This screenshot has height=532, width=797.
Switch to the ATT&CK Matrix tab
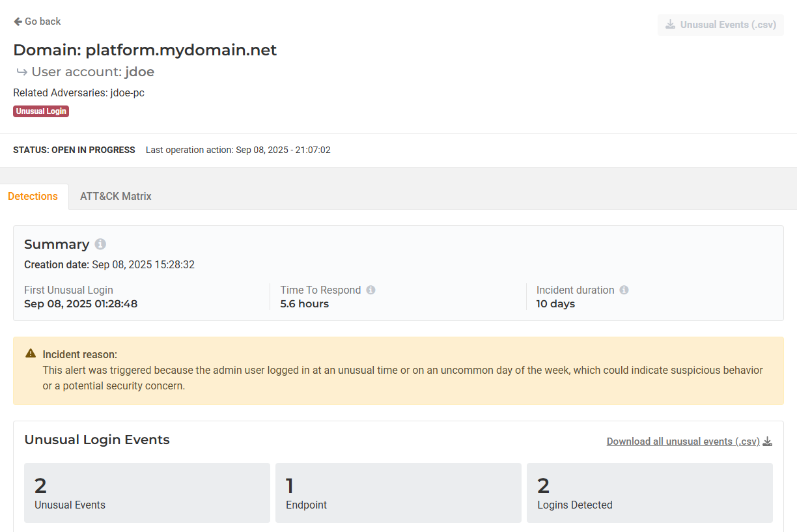(x=115, y=196)
